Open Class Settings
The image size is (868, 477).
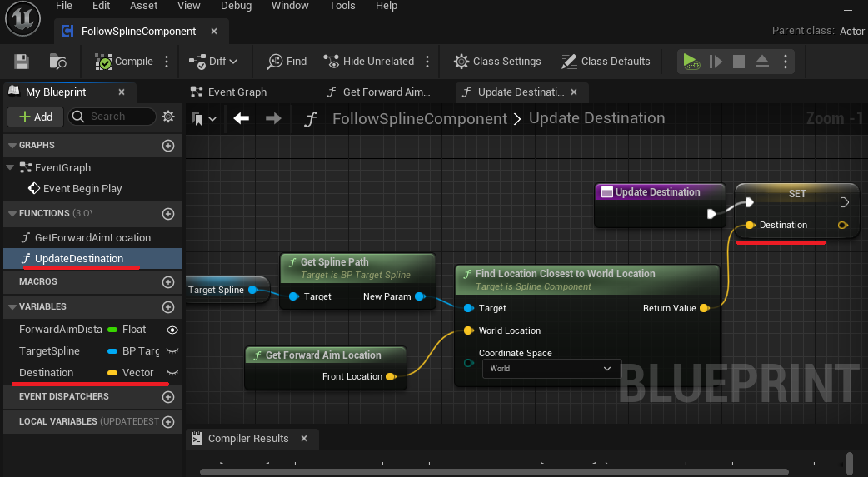[x=497, y=62]
